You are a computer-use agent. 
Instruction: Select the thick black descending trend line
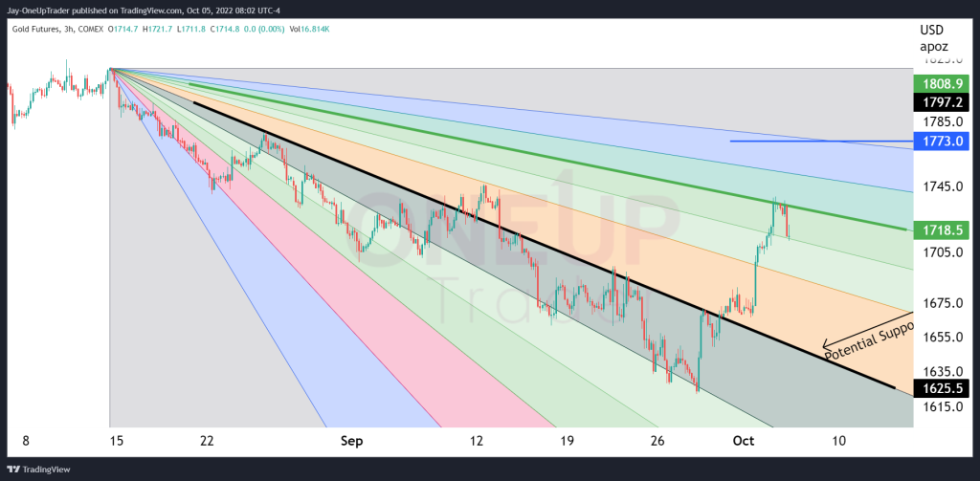pos(544,245)
